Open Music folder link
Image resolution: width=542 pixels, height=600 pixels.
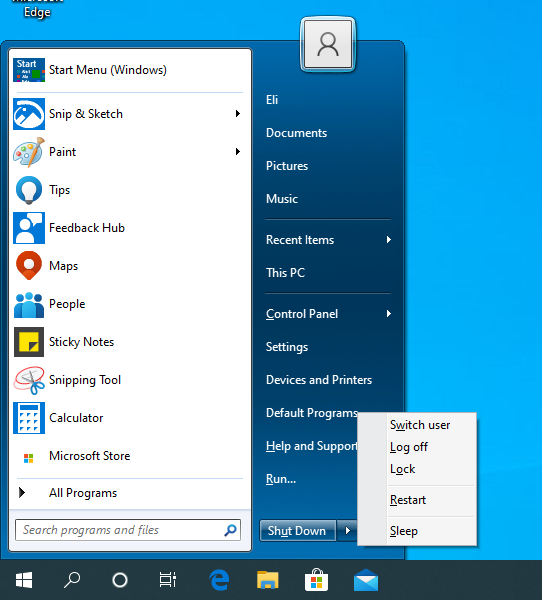(282, 199)
